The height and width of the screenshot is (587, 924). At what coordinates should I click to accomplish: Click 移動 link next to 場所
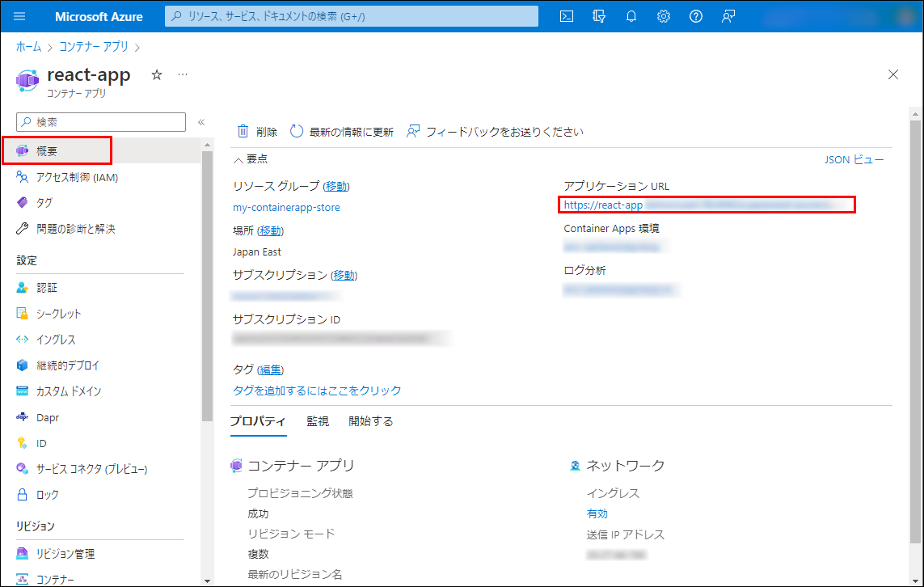click(271, 230)
